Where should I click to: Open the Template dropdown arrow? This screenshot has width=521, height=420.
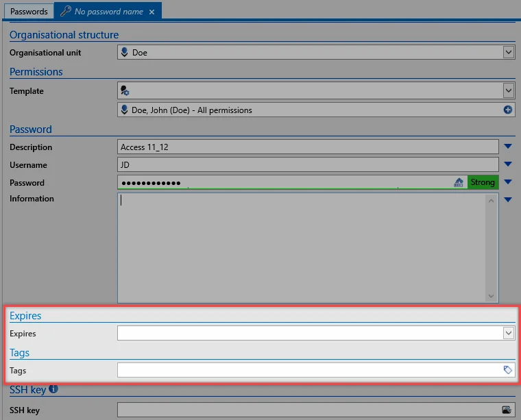point(509,90)
